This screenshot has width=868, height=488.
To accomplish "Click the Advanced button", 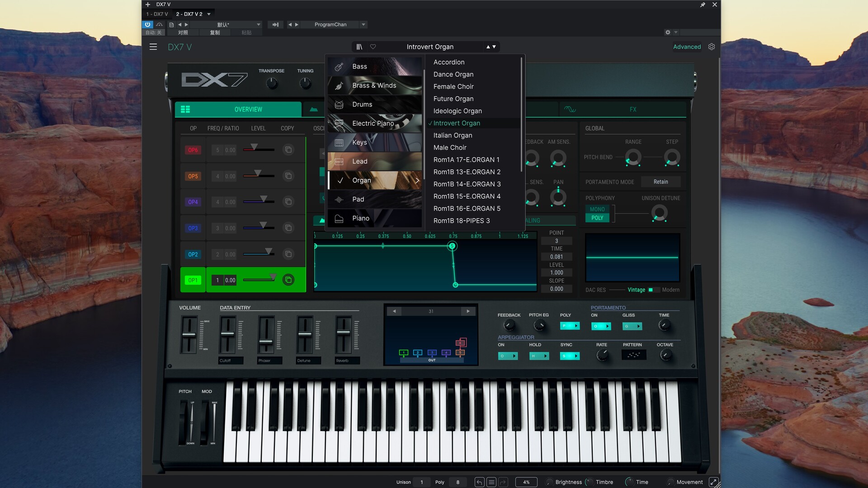I will point(687,47).
